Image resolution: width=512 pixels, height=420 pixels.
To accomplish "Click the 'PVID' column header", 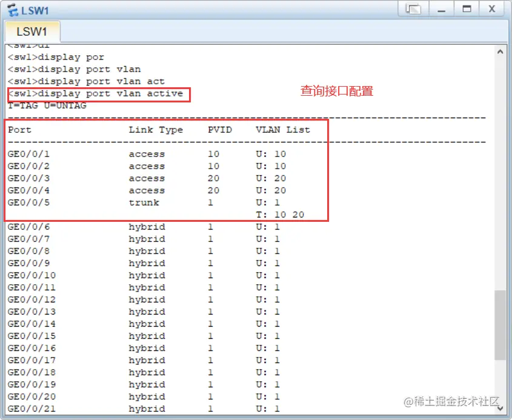I will pyautogui.click(x=220, y=130).
